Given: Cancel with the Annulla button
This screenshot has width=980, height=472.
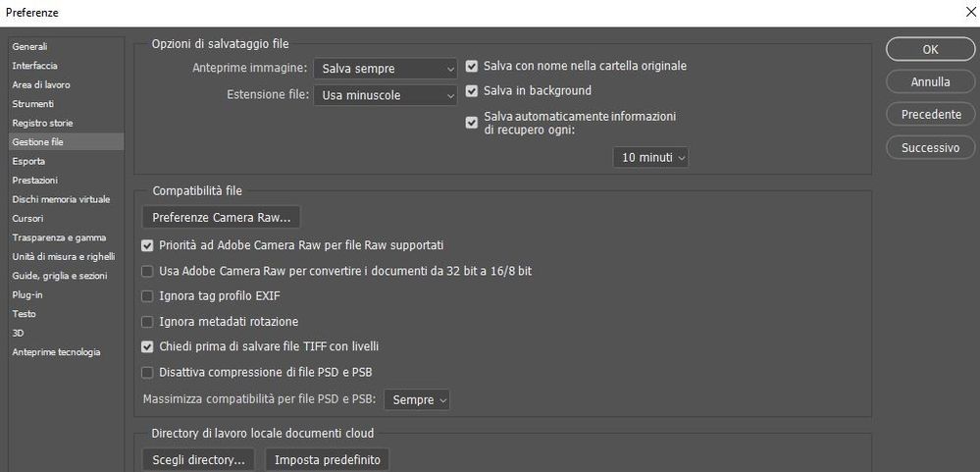Looking at the screenshot, I should click(x=931, y=81).
